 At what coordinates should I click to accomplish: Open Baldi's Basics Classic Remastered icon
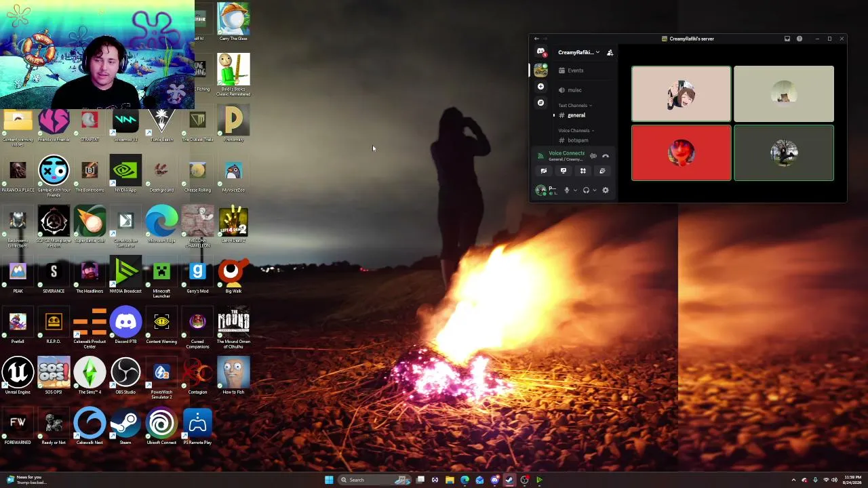233,75
